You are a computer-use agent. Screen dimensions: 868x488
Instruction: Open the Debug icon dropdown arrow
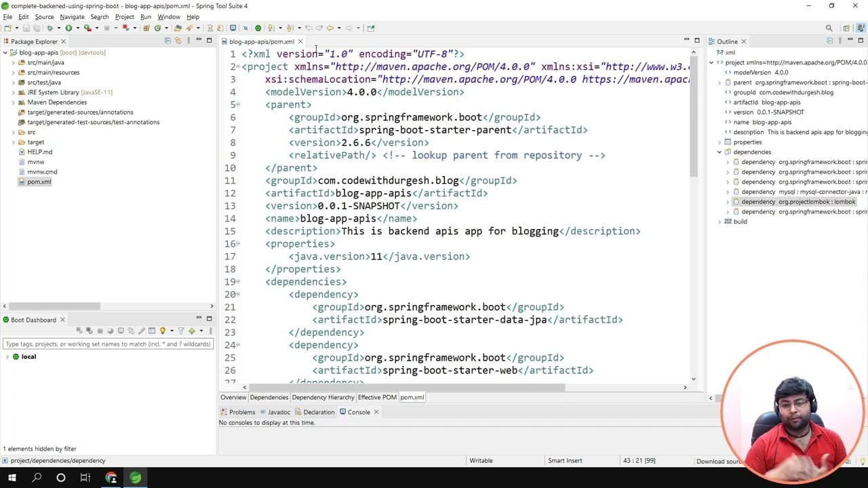[x=59, y=28]
